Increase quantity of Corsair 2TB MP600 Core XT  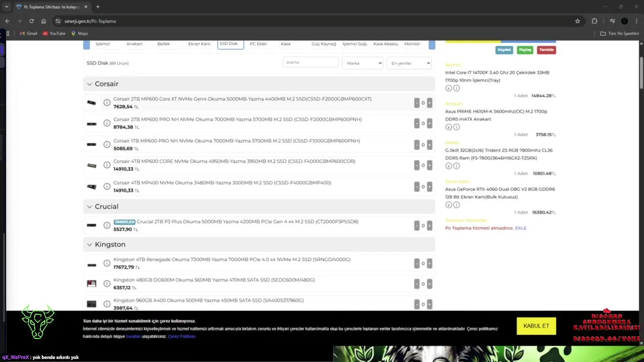(x=429, y=103)
